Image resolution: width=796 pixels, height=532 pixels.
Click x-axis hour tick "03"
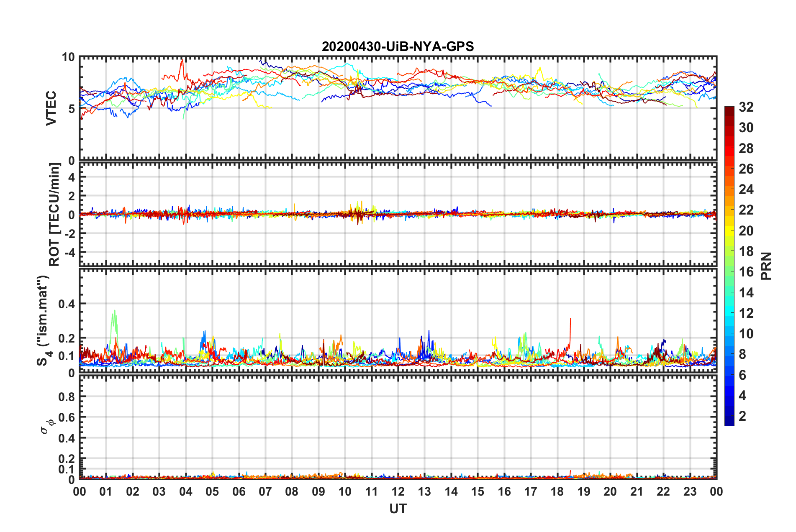(159, 491)
